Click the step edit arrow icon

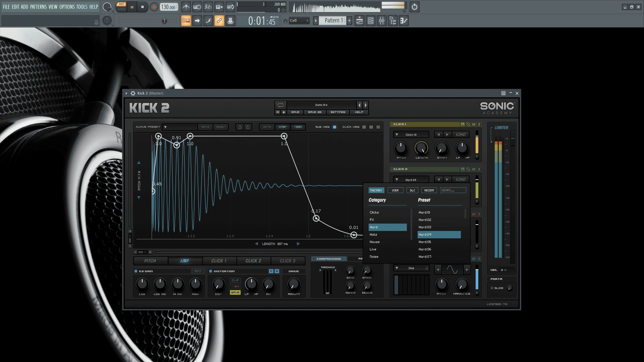point(197,21)
